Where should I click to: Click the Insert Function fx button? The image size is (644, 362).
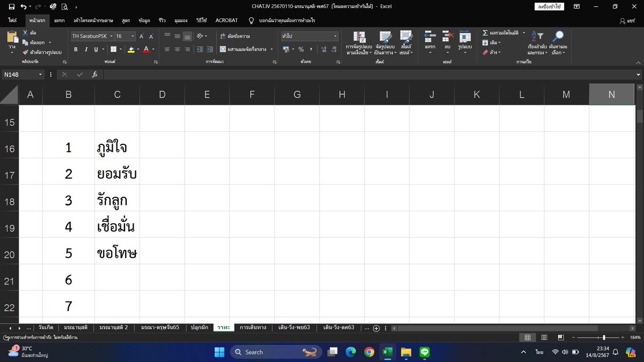[94, 75]
